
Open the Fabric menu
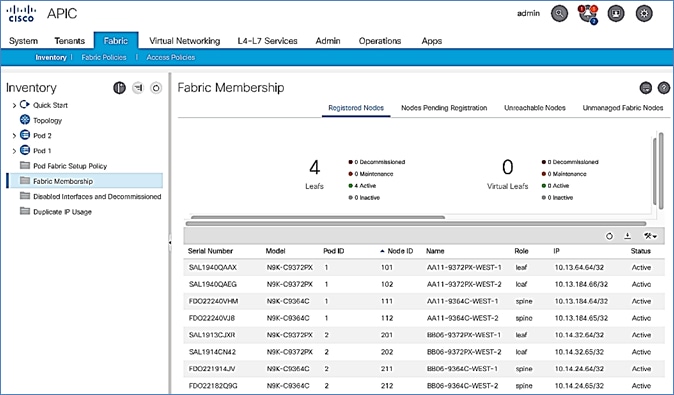coord(116,41)
